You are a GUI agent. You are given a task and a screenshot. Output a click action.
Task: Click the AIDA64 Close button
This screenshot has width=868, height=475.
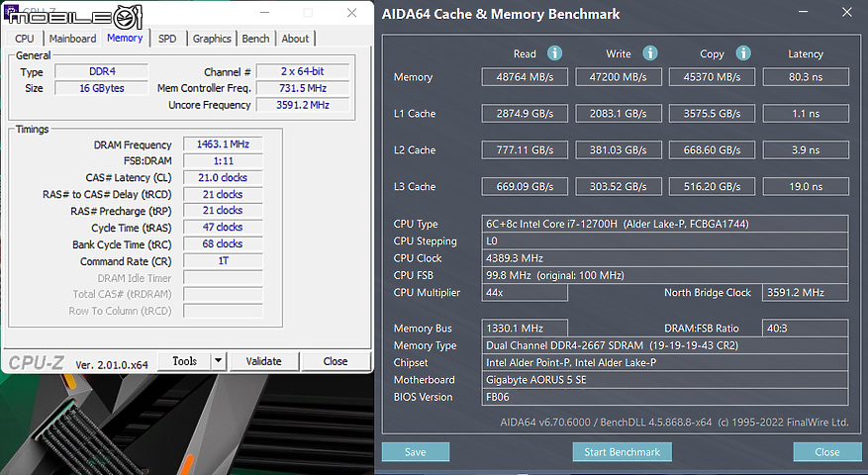(x=827, y=452)
